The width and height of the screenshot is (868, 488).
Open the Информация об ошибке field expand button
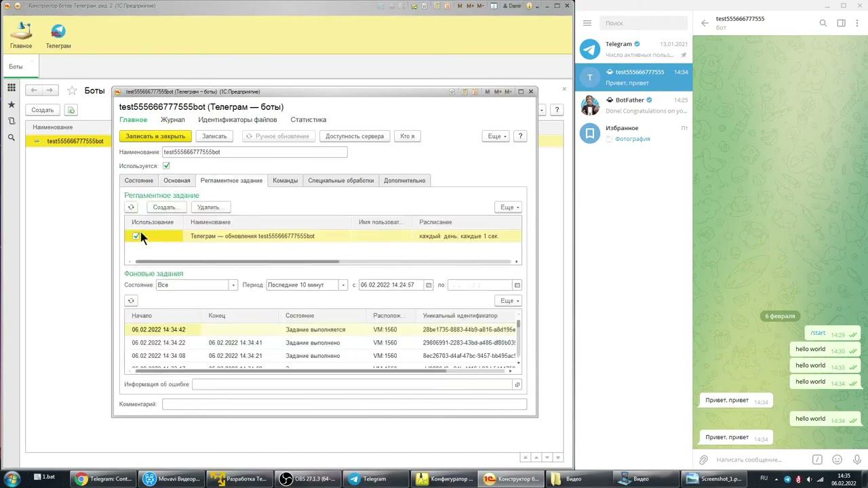point(517,385)
